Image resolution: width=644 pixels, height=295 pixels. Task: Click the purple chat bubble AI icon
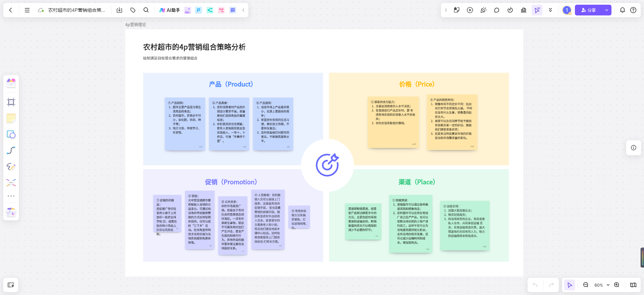click(x=233, y=10)
